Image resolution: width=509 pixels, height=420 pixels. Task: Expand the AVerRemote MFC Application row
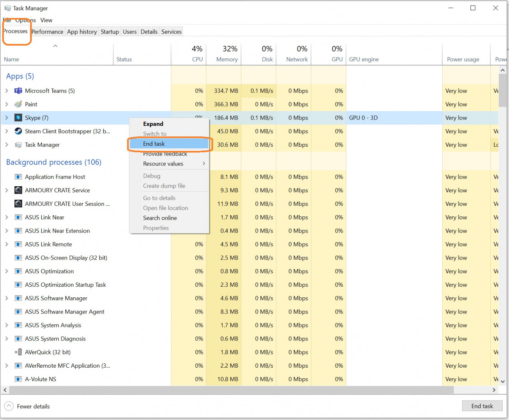tap(6, 366)
